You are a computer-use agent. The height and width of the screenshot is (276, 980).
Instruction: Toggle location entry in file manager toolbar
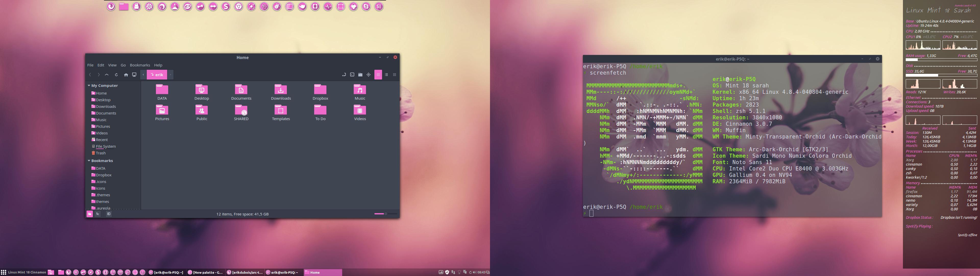click(344, 75)
